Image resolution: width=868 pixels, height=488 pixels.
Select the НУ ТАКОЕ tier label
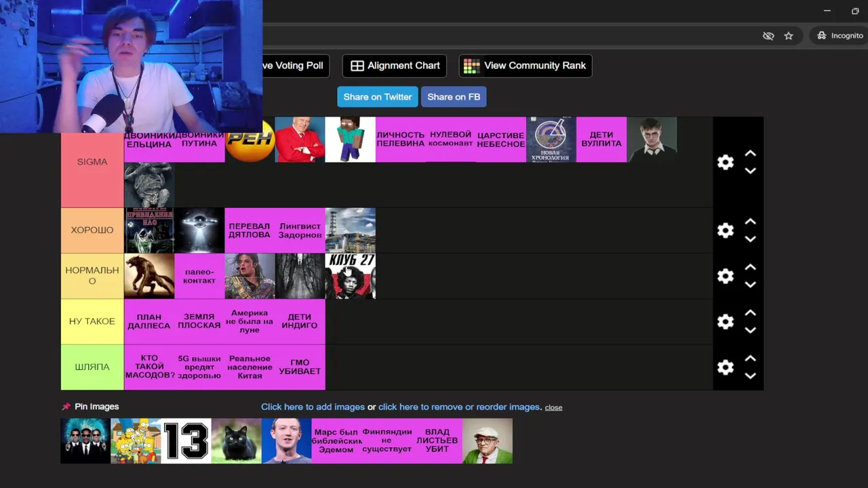92,321
